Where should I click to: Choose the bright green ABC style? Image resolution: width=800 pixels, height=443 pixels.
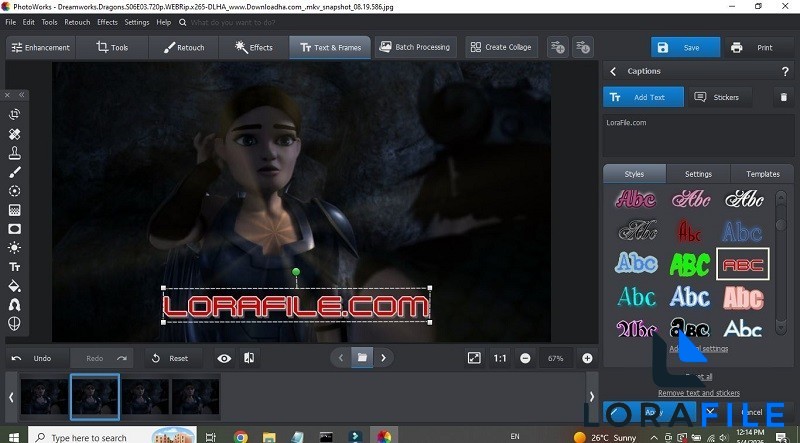click(x=689, y=264)
